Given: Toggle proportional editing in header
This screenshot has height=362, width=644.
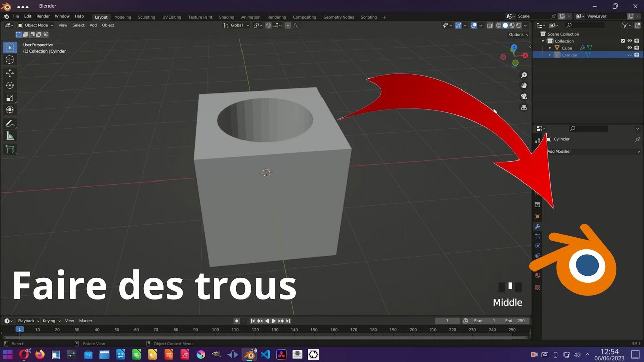Looking at the screenshot, I should tap(288, 25).
